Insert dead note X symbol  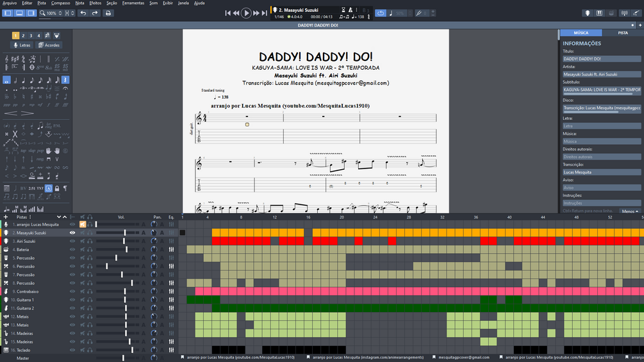pyautogui.click(x=15, y=134)
